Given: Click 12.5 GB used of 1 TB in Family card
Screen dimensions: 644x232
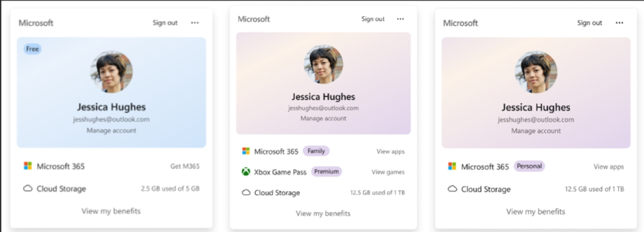Looking at the screenshot, I should coord(377,192).
